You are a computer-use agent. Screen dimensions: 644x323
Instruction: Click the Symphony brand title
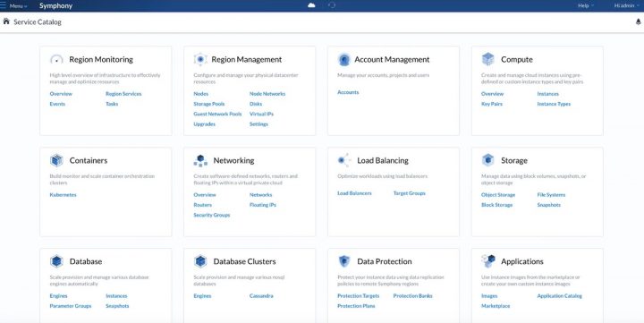(55, 5)
